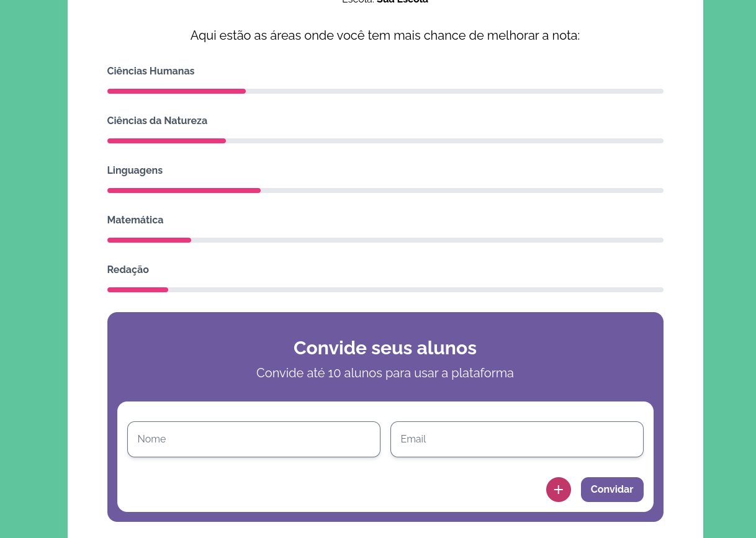Image resolution: width=756 pixels, height=538 pixels.
Task: Click the bold school name at top
Action: (402, 1)
